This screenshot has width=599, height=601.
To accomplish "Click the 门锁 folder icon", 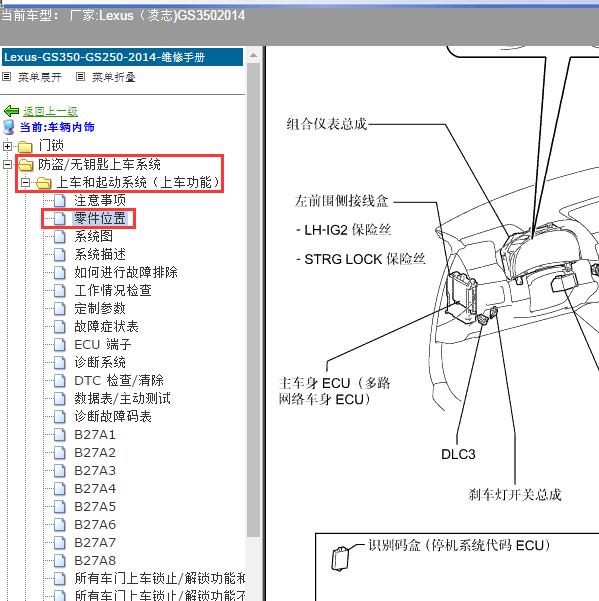I will (x=25, y=146).
